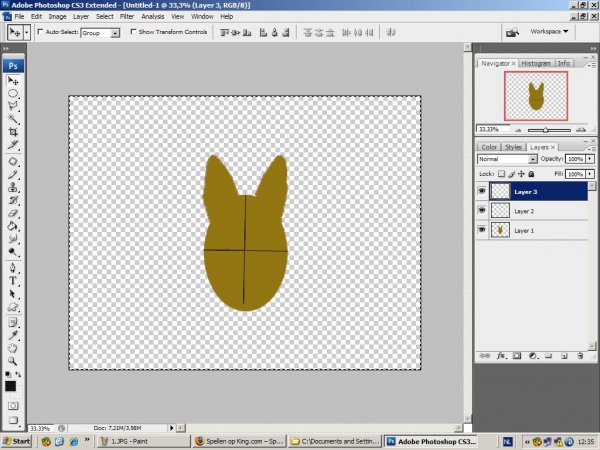Open the Auto-Select Group dropdown
This screenshot has width=600, height=450.
(x=114, y=33)
